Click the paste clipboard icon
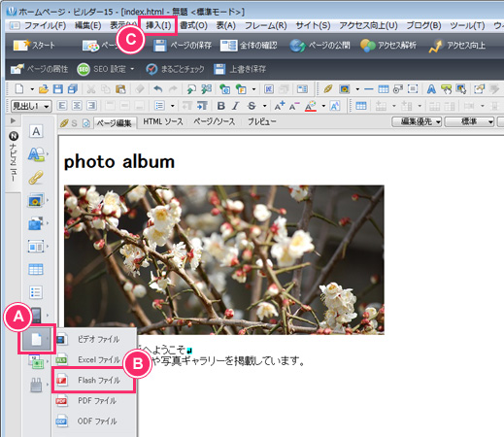This screenshot has width=504, height=437. [120, 89]
